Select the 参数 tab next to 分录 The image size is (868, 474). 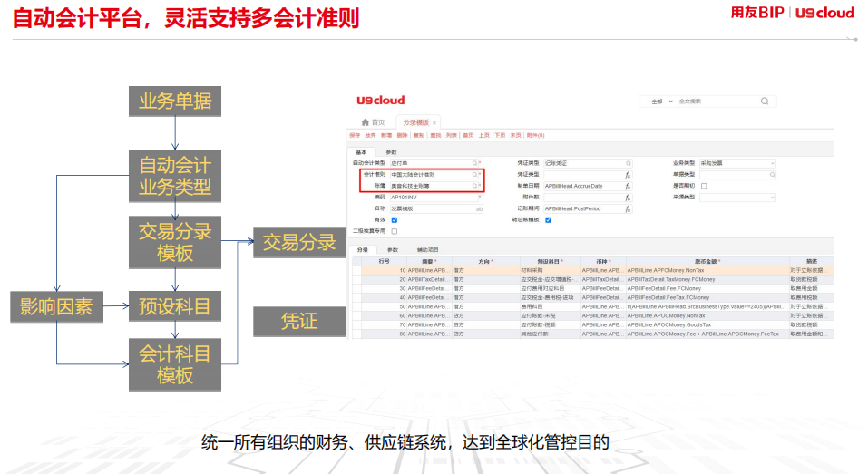(393, 250)
